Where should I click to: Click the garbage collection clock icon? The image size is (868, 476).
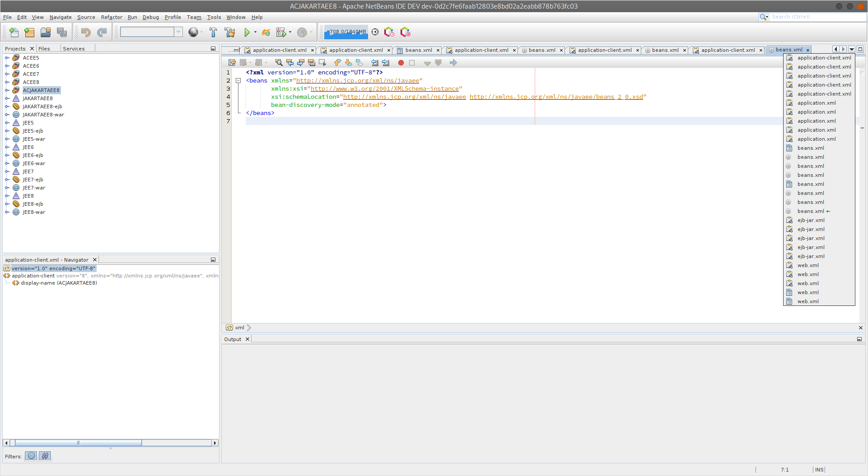(375, 32)
